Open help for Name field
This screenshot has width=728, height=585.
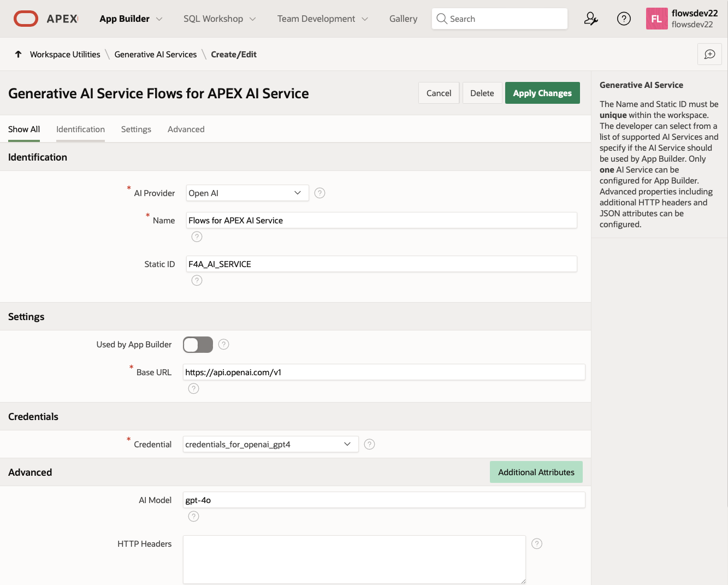pos(197,237)
